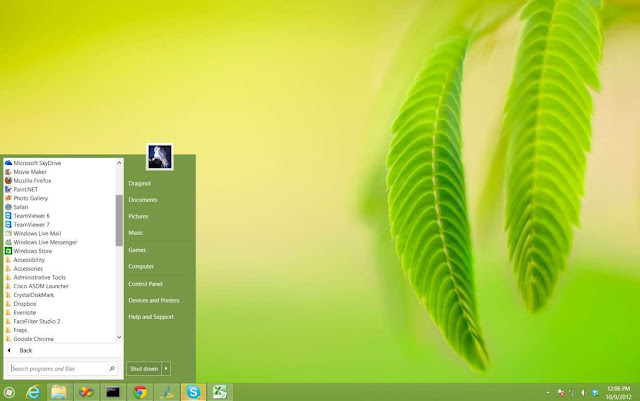Open Help and Support
This screenshot has height=401, width=640.
(x=151, y=317)
